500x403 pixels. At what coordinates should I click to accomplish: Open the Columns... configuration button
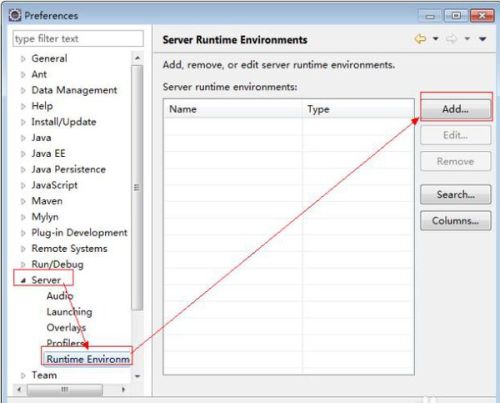(455, 221)
